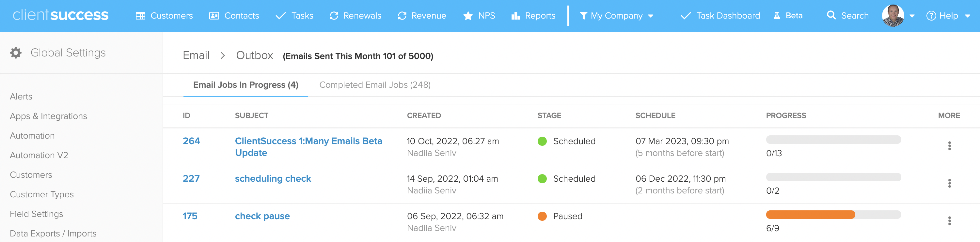Open the check pause email subject
Image resolution: width=980 pixels, height=242 pixels.
(x=262, y=217)
